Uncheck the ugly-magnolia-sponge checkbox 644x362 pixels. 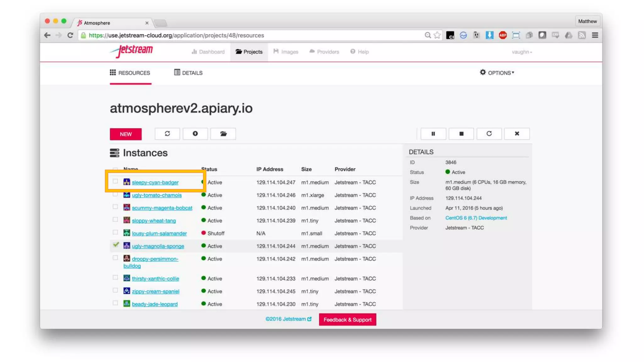coord(116,245)
